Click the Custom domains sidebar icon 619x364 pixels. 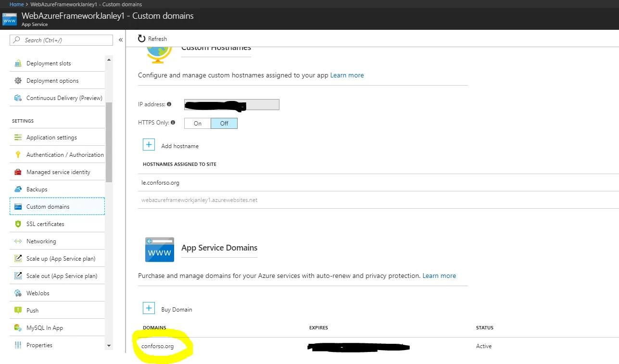point(18,207)
